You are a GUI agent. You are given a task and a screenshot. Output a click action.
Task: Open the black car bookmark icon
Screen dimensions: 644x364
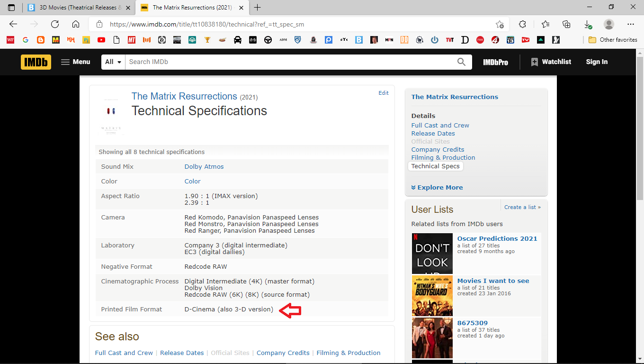tap(238, 40)
